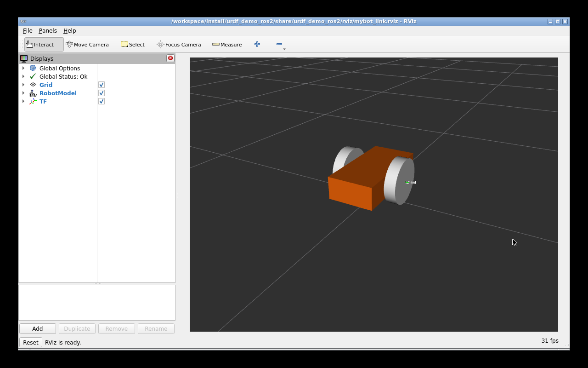
Task: Select the Interact tool hand icon
Action: coord(29,44)
